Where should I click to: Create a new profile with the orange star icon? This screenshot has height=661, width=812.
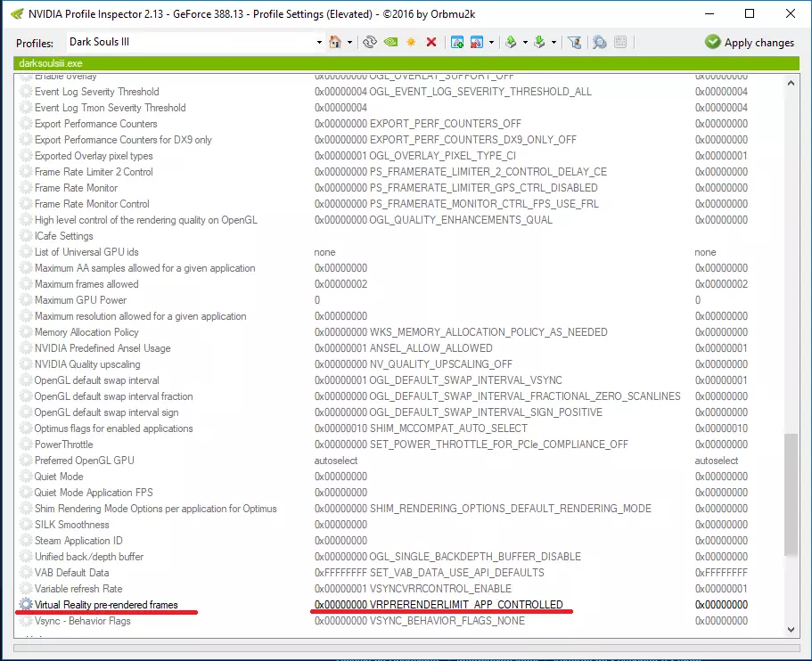click(x=411, y=42)
